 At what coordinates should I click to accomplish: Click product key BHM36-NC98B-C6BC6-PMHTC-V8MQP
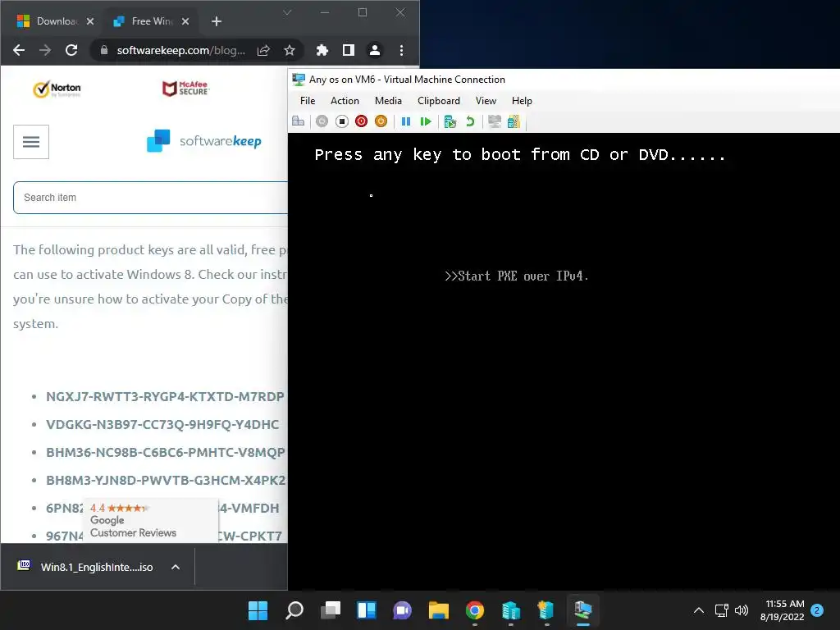pyautogui.click(x=166, y=453)
